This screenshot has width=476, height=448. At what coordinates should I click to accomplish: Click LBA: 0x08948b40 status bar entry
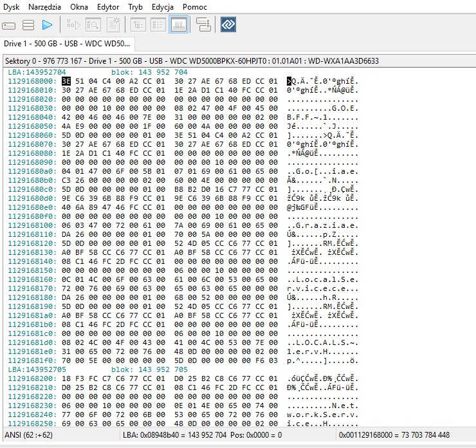pyautogui.click(x=174, y=435)
